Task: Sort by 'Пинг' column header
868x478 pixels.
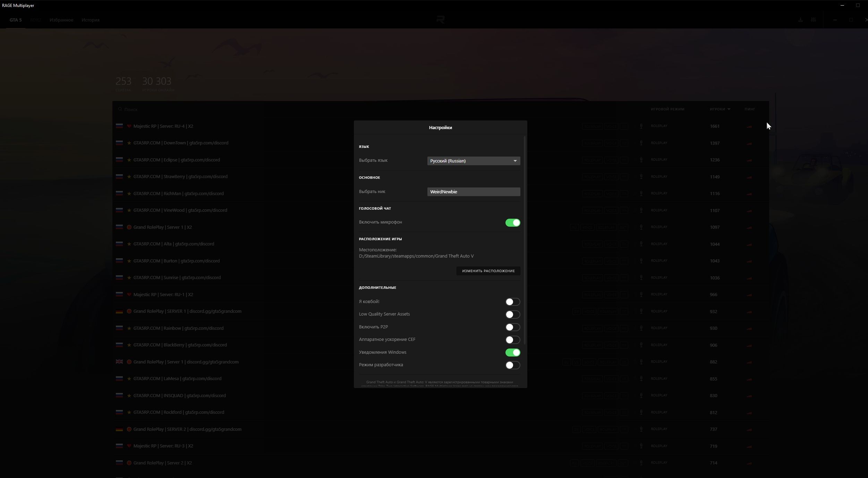Action: 749,109
